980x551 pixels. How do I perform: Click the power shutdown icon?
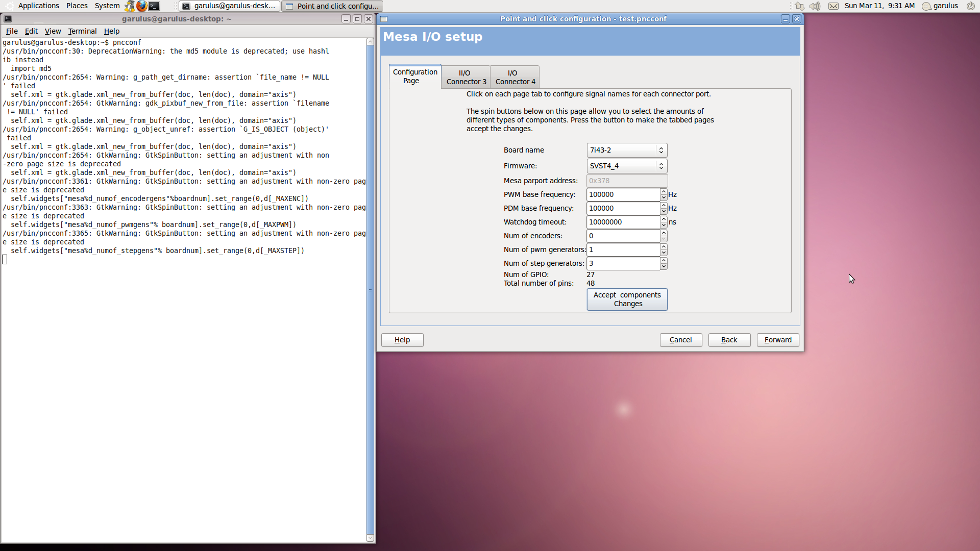click(x=970, y=6)
